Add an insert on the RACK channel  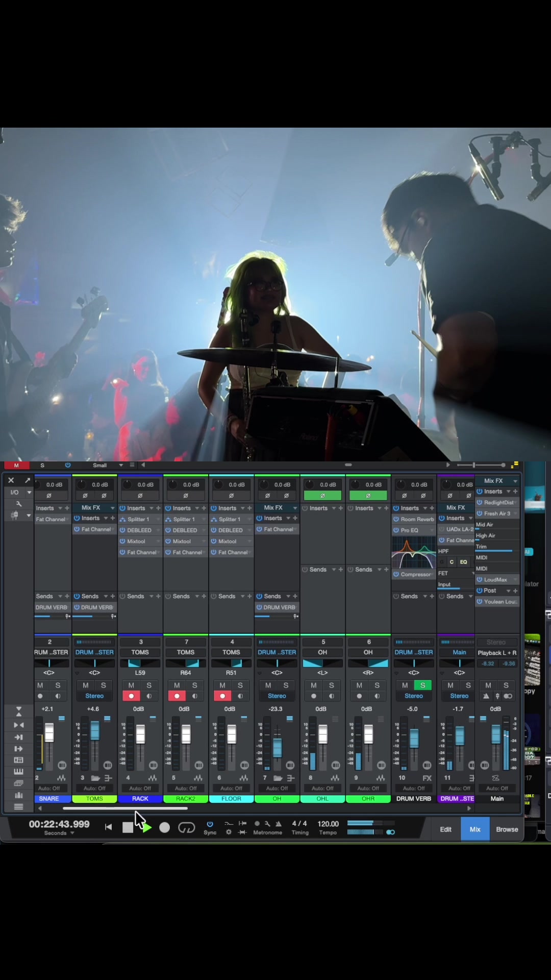(x=158, y=508)
